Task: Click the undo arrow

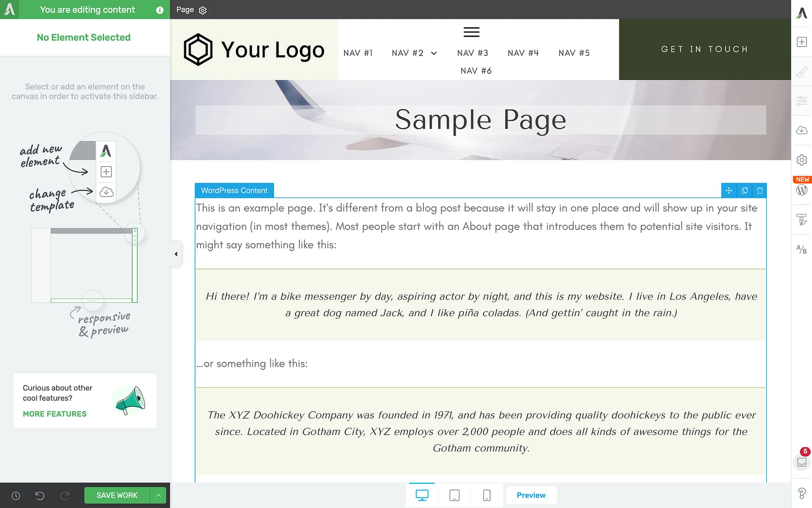Action: 40,495
